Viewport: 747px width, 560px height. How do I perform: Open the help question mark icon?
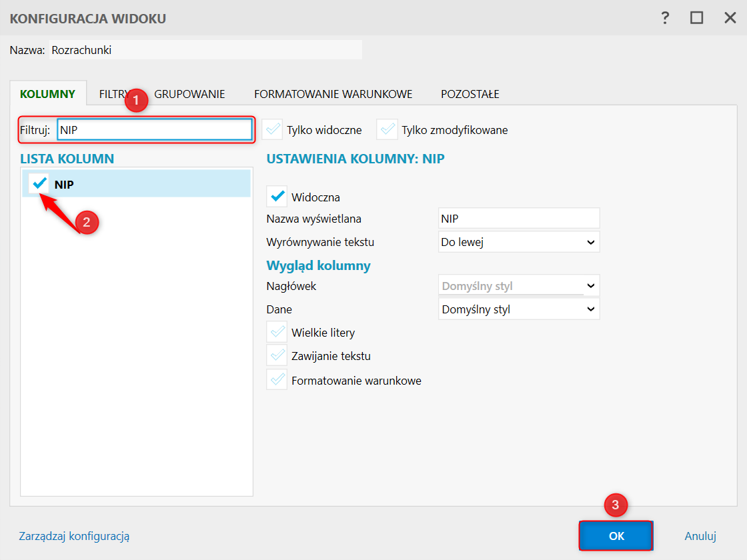pyautogui.click(x=665, y=18)
